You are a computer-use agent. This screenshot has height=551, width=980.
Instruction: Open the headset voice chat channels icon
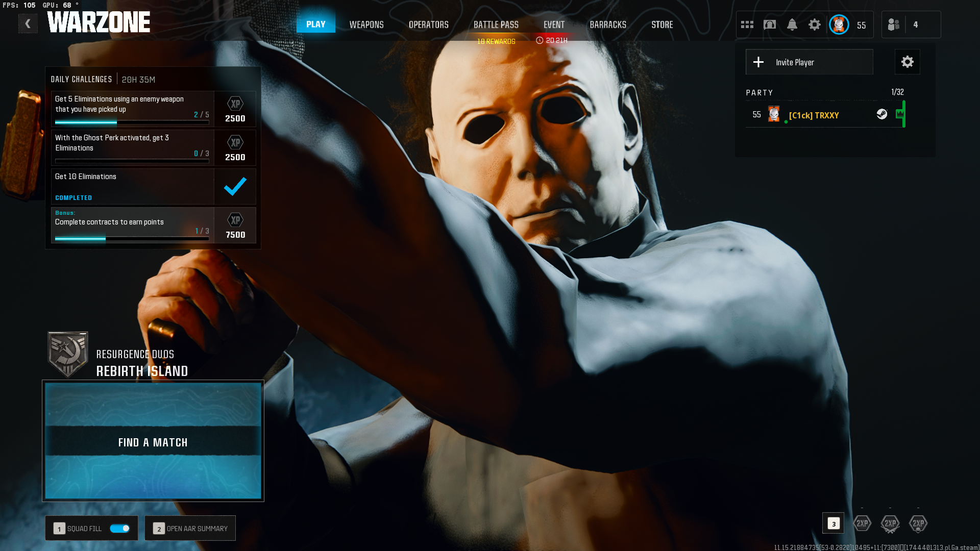click(770, 24)
